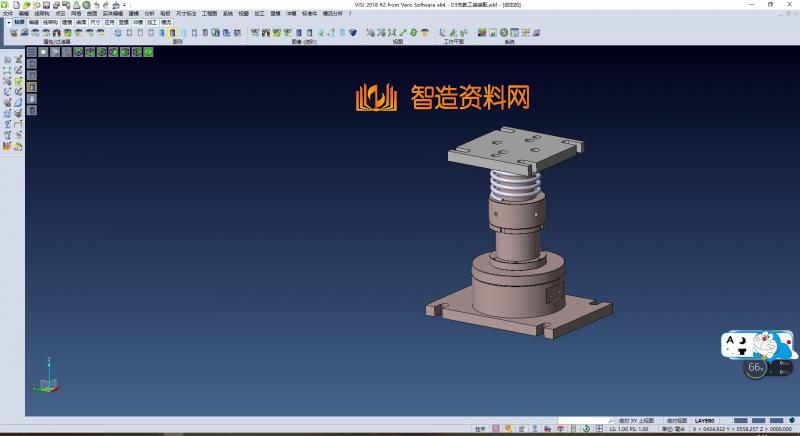Open the 尺寸标注 menu

point(186,14)
